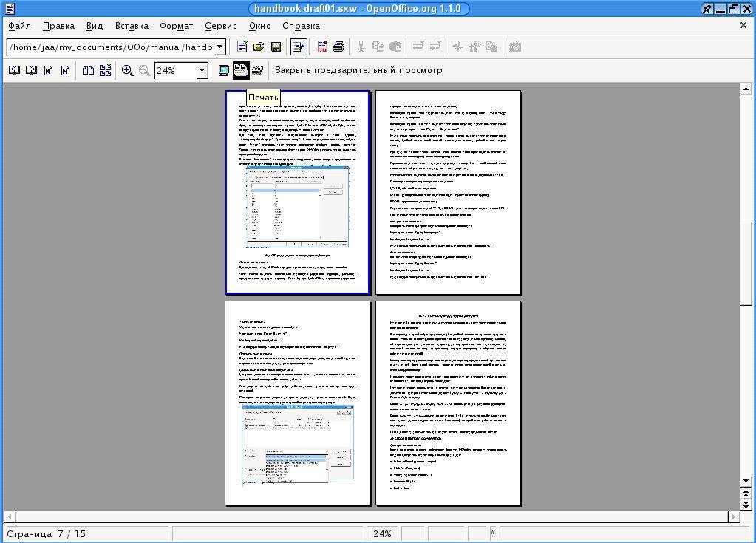Click status bar text 'Страница 7 / 15'
This screenshot has width=756, height=543.
(x=47, y=534)
